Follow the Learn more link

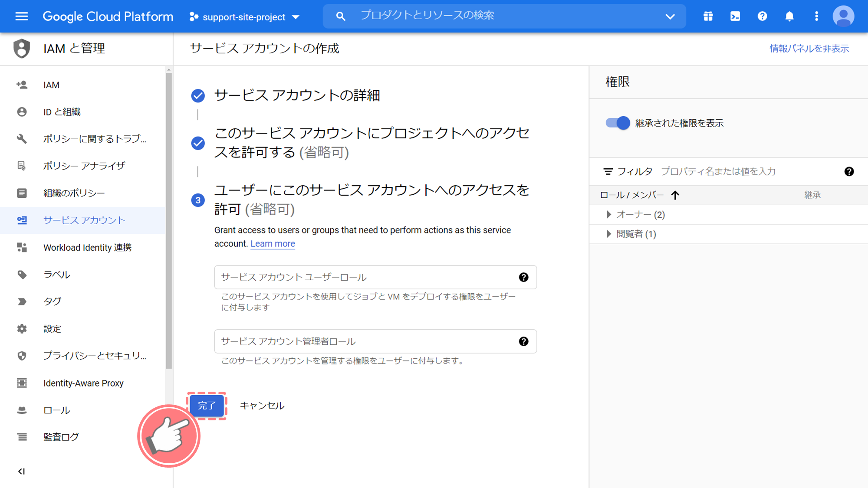pos(273,244)
